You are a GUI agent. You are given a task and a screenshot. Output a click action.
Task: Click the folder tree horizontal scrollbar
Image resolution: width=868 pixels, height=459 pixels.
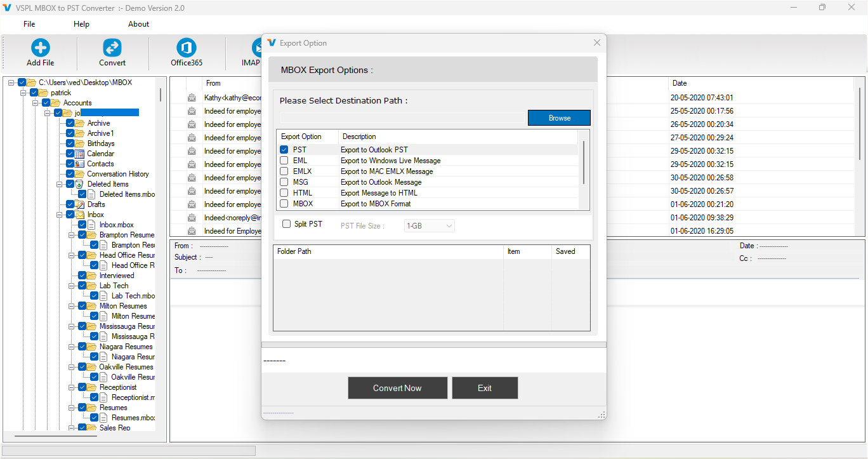[56, 436]
